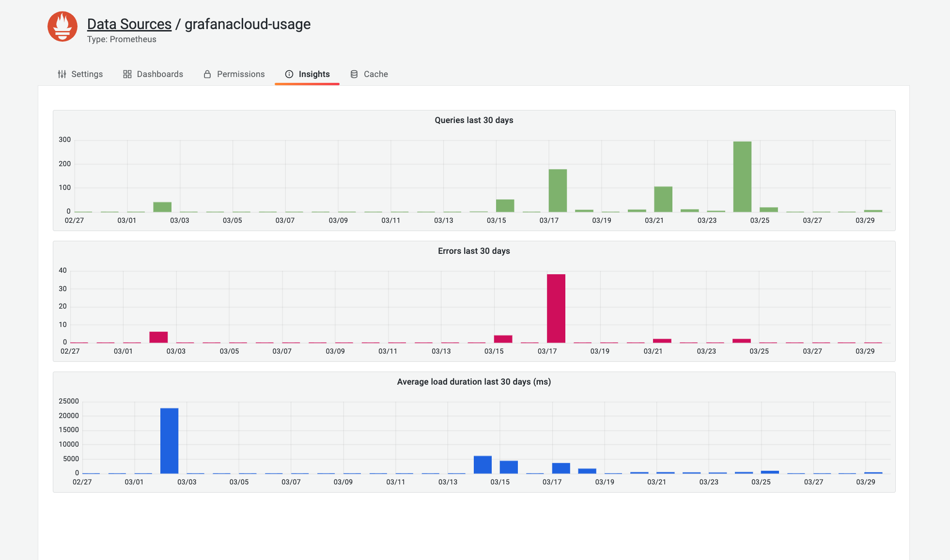Click the tallest green queries bar near 03/25

742,177
